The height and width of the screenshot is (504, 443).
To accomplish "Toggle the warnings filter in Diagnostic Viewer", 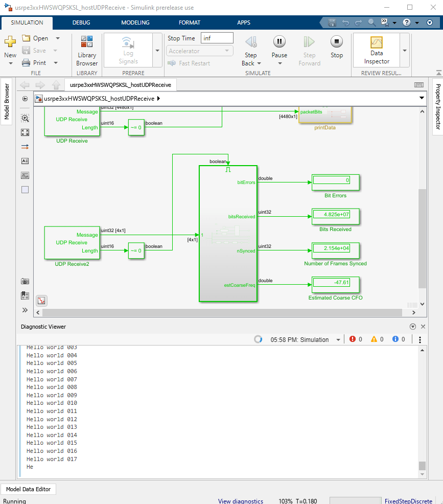I will [x=377, y=339].
